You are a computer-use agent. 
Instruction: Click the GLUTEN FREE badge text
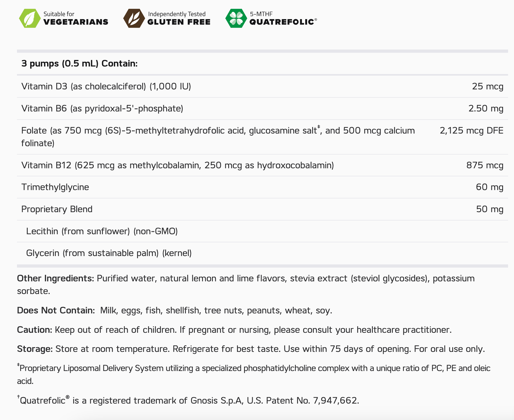pos(179,22)
